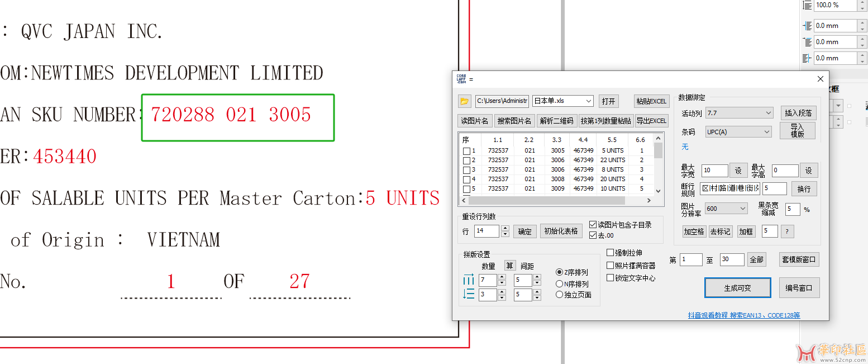Open the 日本单.xls file dropdown
Image resolution: width=868 pixels, height=364 pixels.
click(x=562, y=101)
